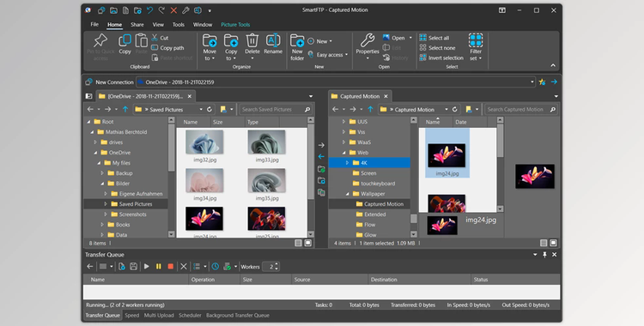Viewport: 644px width, 326px height.
Task: Click the New folder icon
Action: pos(297,40)
